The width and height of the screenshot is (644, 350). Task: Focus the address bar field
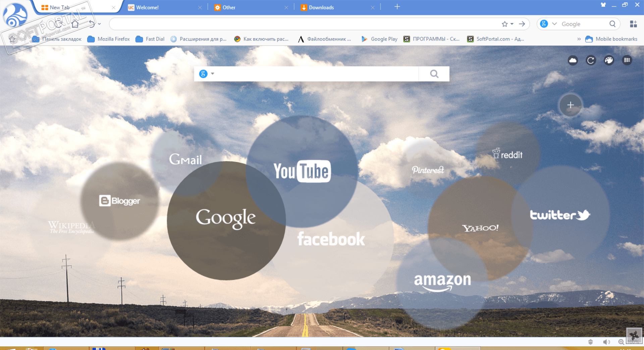pos(305,24)
